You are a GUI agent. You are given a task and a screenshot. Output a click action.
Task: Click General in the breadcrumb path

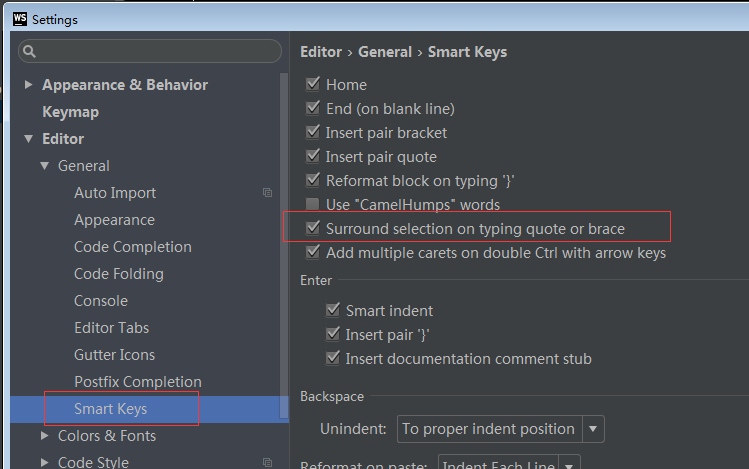tap(385, 52)
